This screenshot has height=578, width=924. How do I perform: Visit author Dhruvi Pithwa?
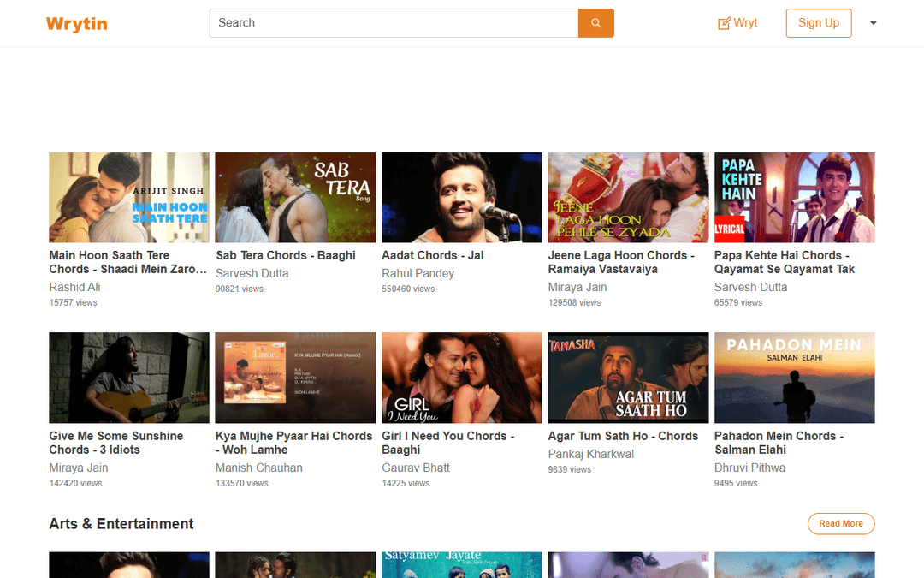click(x=749, y=468)
